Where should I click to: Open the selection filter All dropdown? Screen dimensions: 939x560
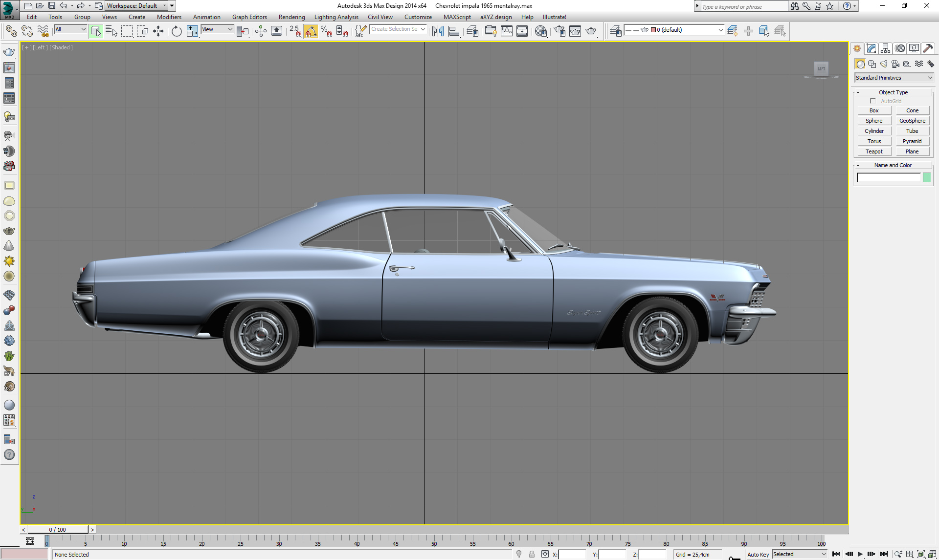pyautogui.click(x=70, y=29)
